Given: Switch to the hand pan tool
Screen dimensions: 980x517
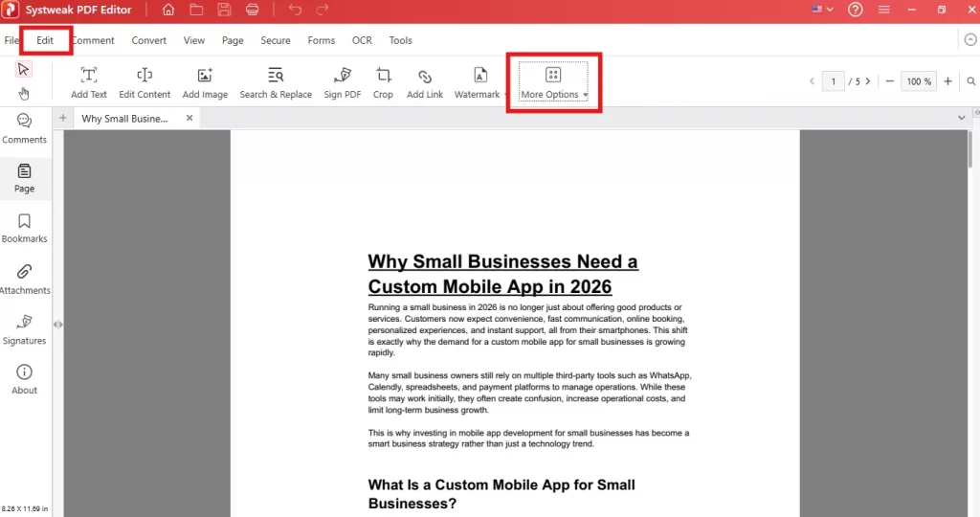Looking at the screenshot, I should coord(24,94).
